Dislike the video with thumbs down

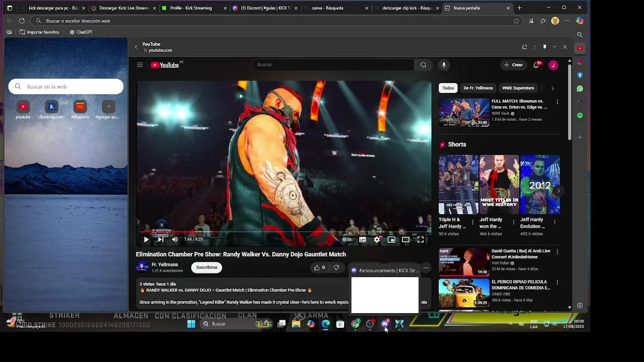[x=336, y=267]
